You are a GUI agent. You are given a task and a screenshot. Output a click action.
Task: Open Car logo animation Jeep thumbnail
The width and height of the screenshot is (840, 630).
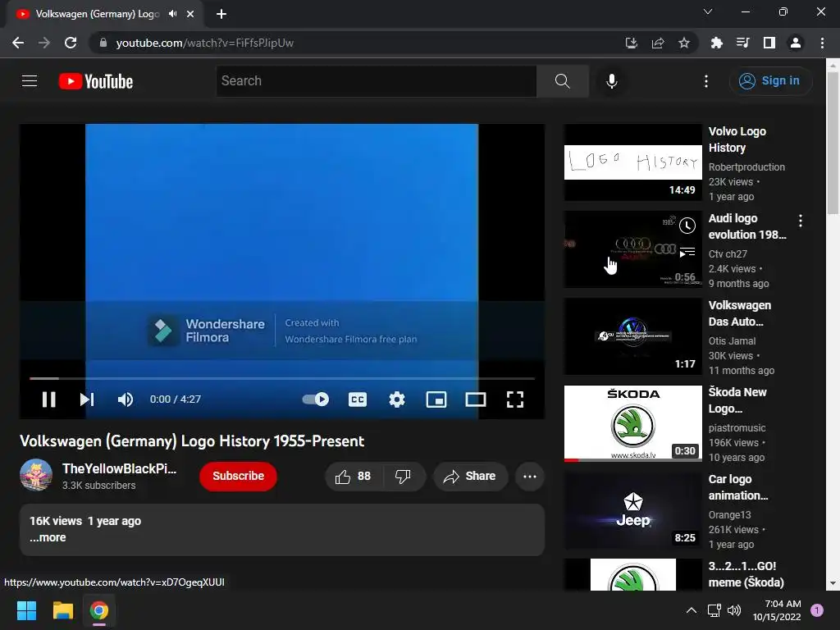(x=632, y=510)
